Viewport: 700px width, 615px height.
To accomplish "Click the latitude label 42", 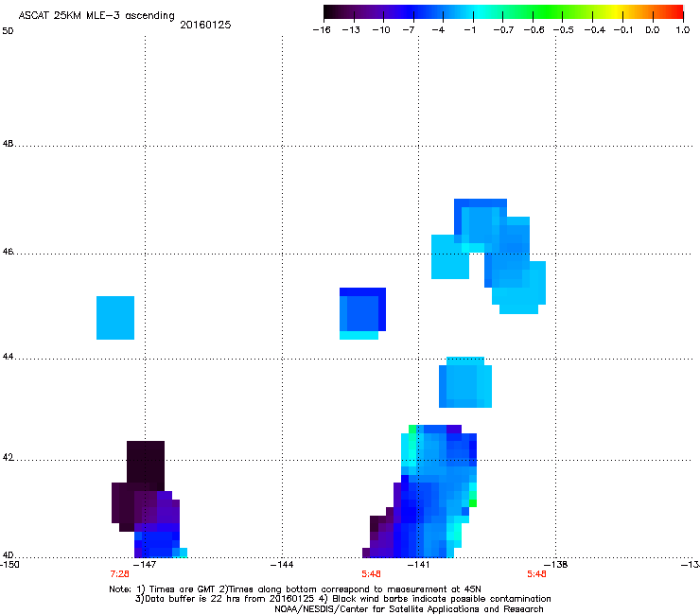I will tap(8, 458).
